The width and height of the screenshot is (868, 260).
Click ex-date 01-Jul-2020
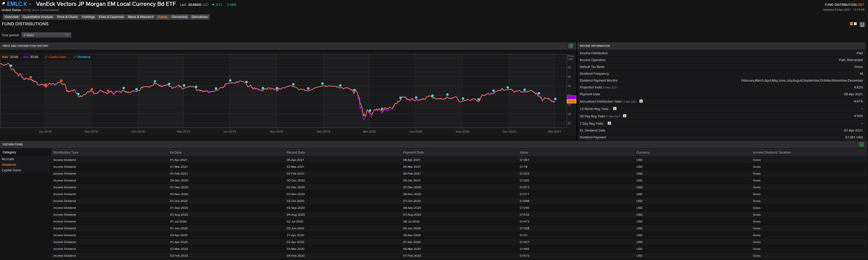point(178,221)
